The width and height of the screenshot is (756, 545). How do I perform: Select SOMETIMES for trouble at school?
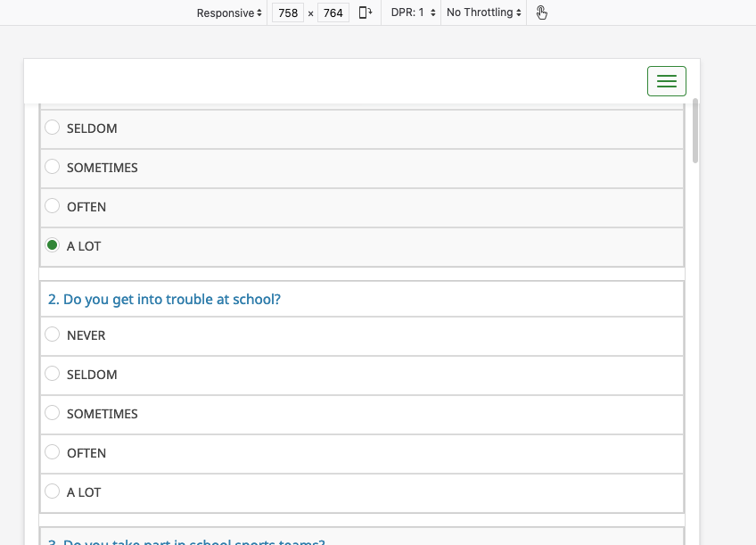(53, 413)
